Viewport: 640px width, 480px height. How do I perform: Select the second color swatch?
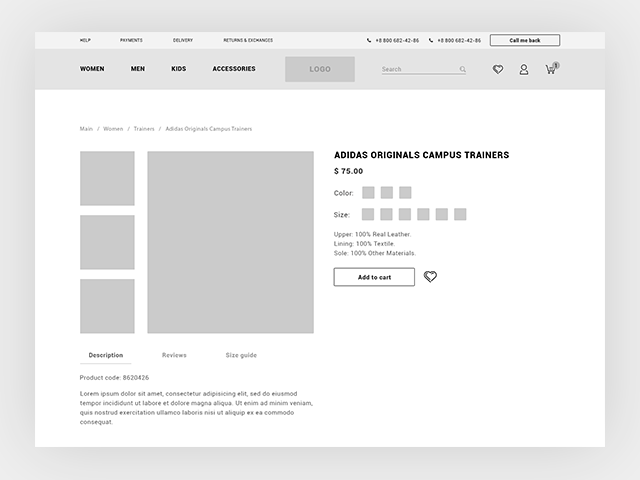[x=387, y=193]
